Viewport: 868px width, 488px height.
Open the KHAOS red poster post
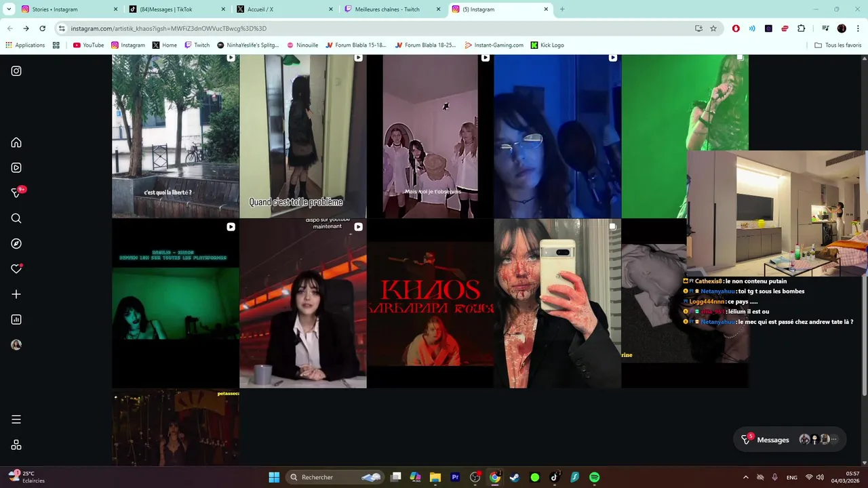(x=430, y=304)
